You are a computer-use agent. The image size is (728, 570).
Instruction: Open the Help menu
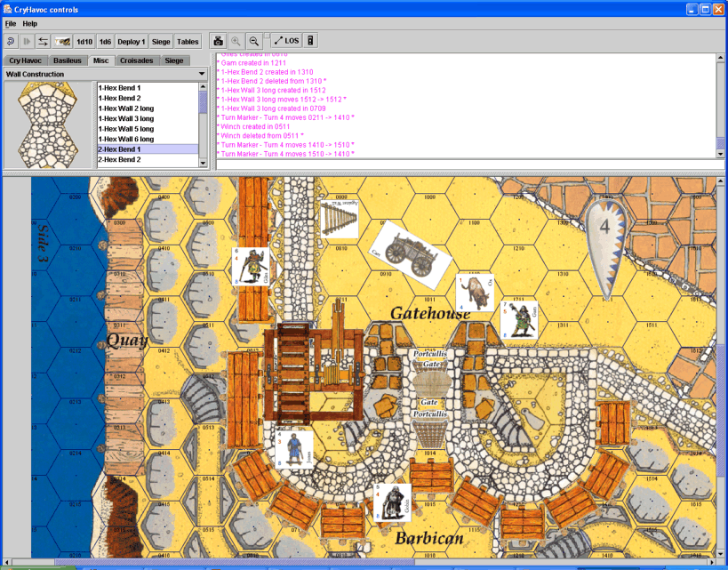point(29,24)
